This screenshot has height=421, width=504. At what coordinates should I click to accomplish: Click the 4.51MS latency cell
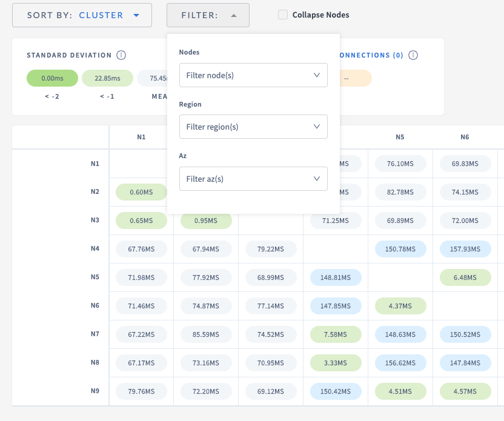pyautogui.click(x=400, y=391)
